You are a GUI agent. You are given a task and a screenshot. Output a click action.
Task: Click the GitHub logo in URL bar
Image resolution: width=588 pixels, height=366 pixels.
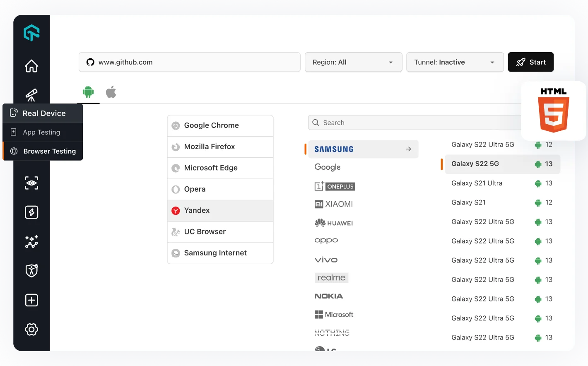click(x=90, y=62)
